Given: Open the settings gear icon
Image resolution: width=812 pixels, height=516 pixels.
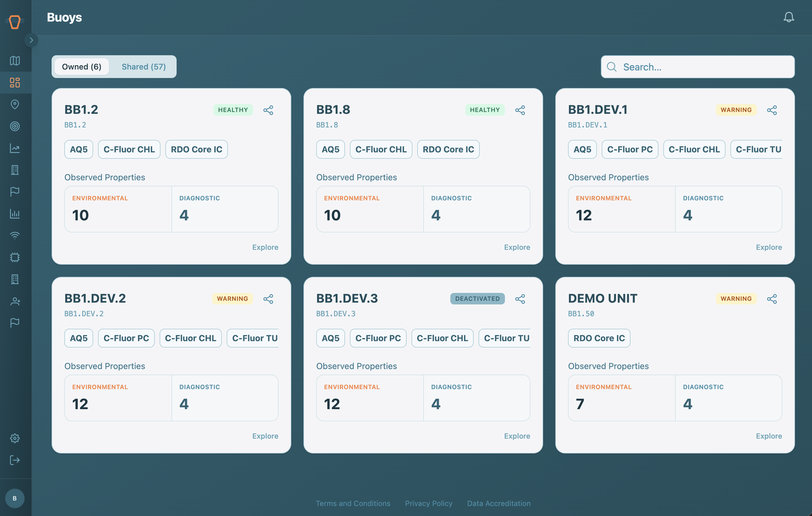Looking at the screenshot, I should tap(15, 438).
